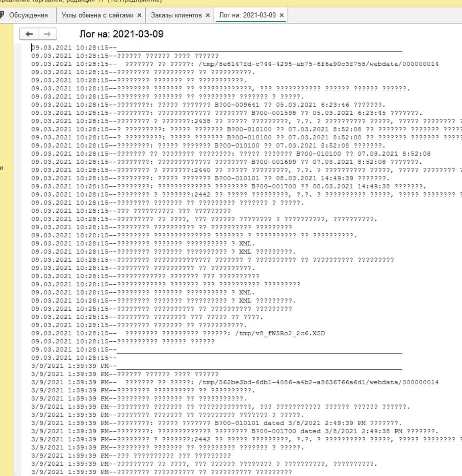Click the log line with B?00-001699
462x476 pixels.
point(226,162)
